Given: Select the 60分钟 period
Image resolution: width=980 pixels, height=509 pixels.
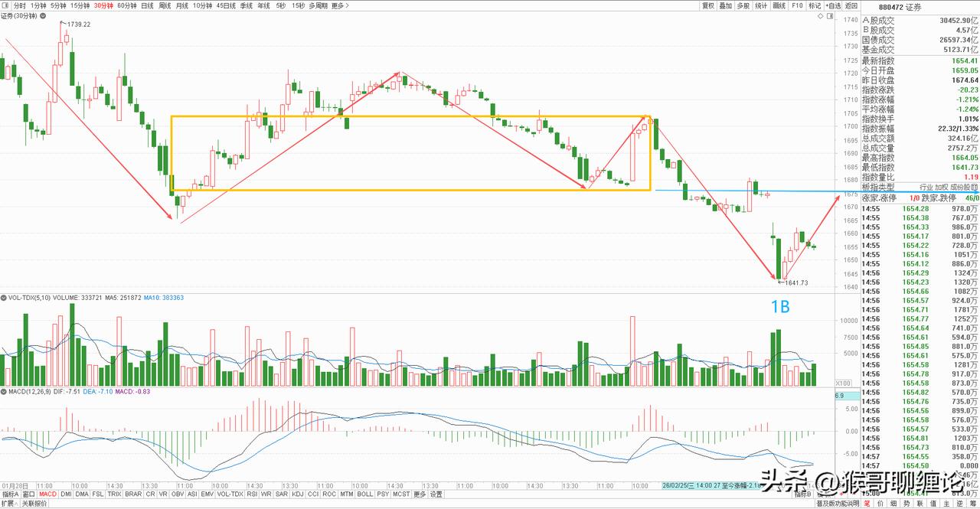Looking at the screenshot, I should point(127,5).
